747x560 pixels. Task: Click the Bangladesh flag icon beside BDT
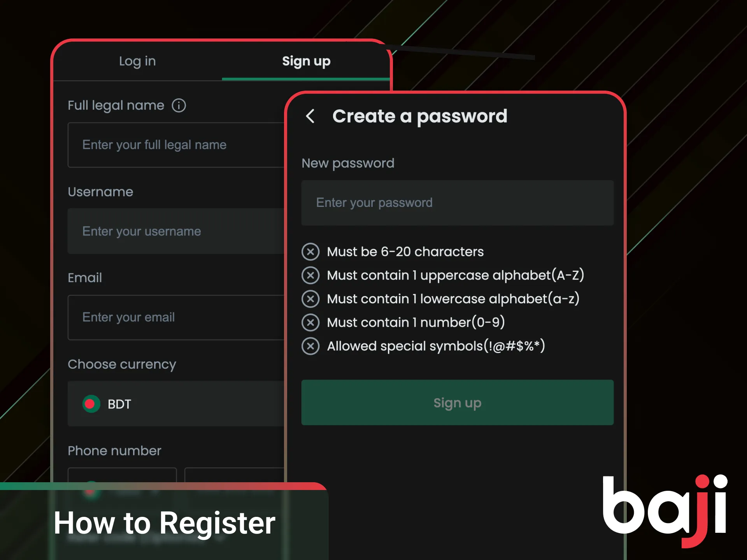pos(91,404)
